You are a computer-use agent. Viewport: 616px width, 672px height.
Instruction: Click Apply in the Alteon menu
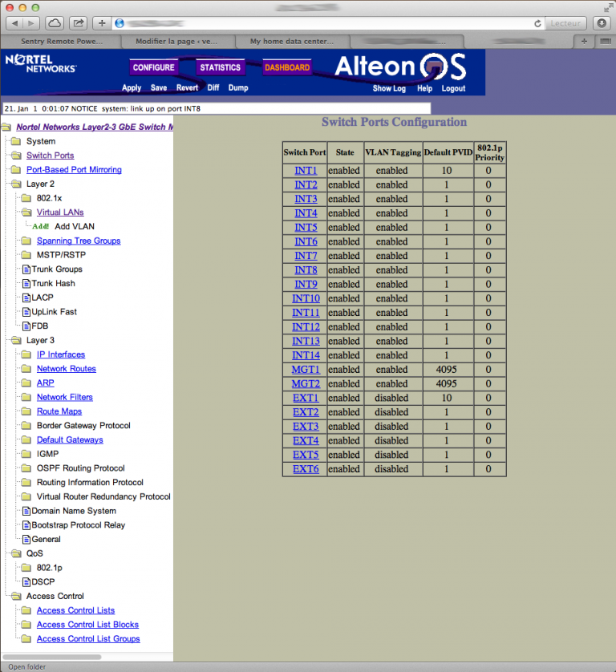pyautogui.click(x=132, y=87)
